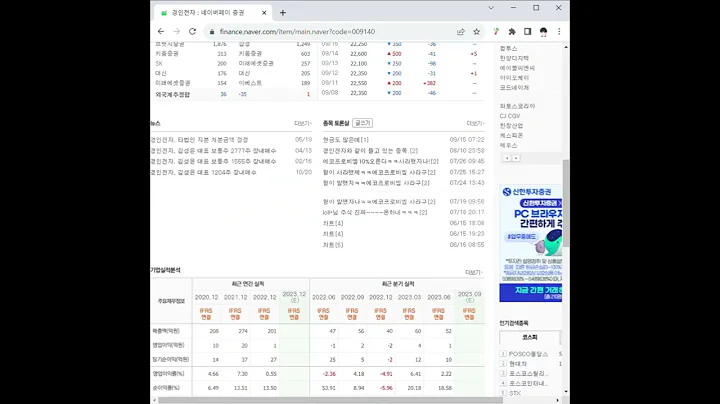Go back to the previous page
This screenshot has height=404, width=720.
(x=161, y=32)
